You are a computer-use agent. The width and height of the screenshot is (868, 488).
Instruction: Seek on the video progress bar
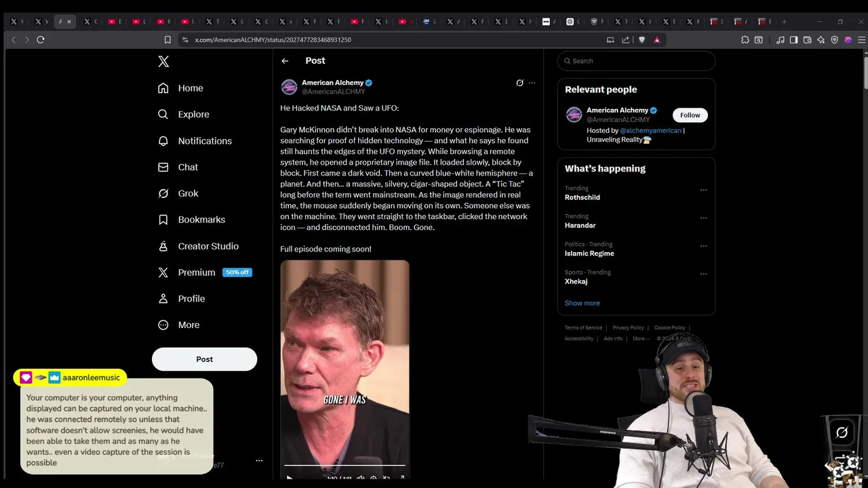pos(344,466)
